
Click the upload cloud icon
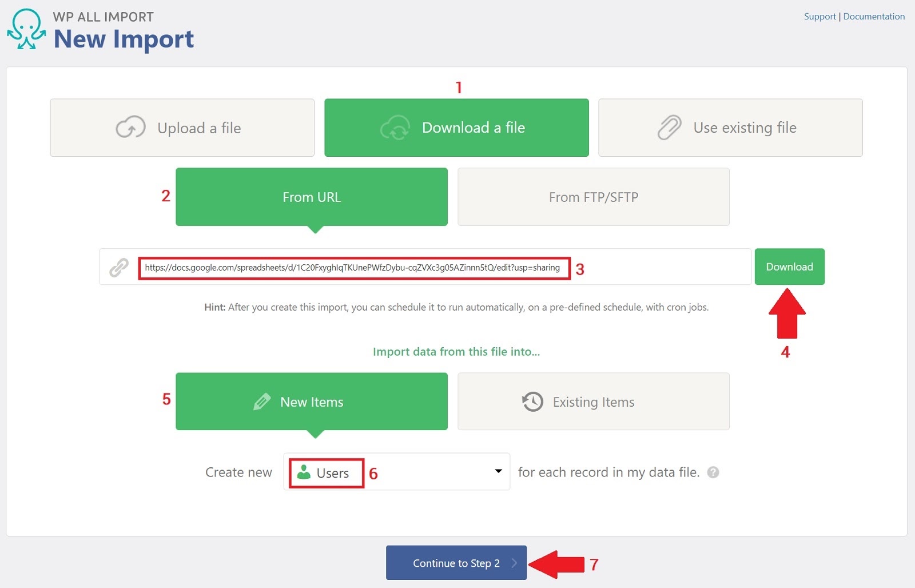130,128
